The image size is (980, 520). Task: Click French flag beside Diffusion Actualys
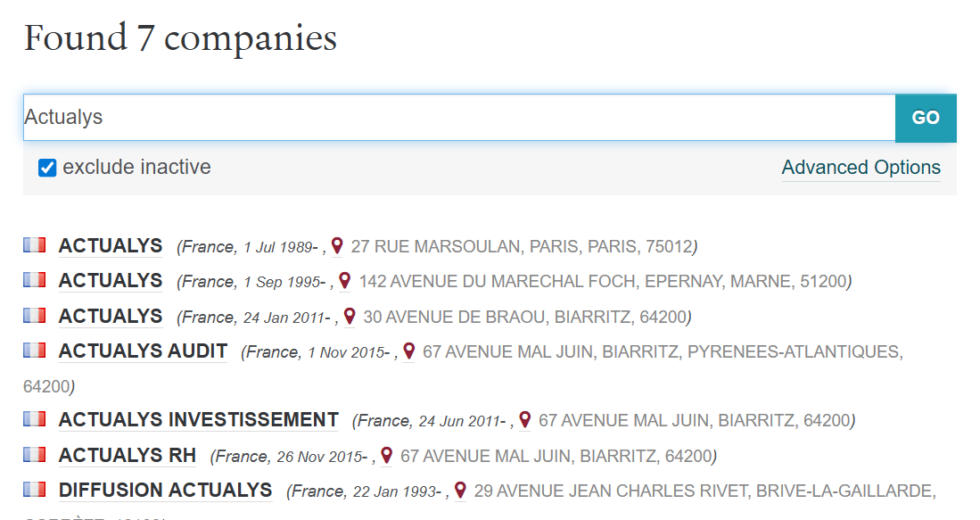click(34, 489)
